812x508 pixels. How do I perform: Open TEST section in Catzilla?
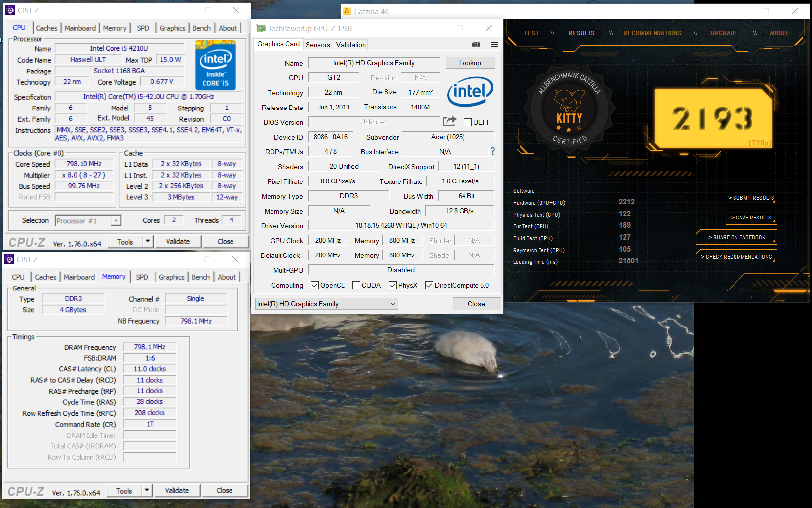tap(531, 33)
